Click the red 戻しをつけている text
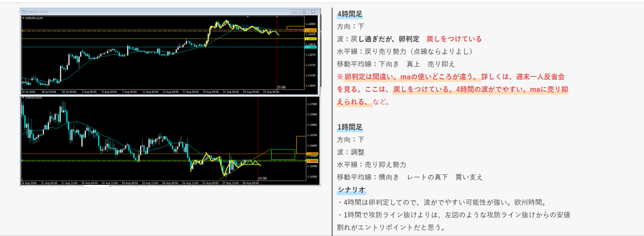 tap(454, 39)
